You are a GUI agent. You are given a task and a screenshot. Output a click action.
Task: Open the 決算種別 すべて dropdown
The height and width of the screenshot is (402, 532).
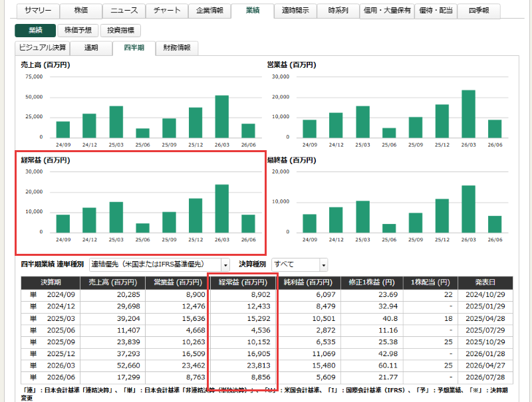300,264
